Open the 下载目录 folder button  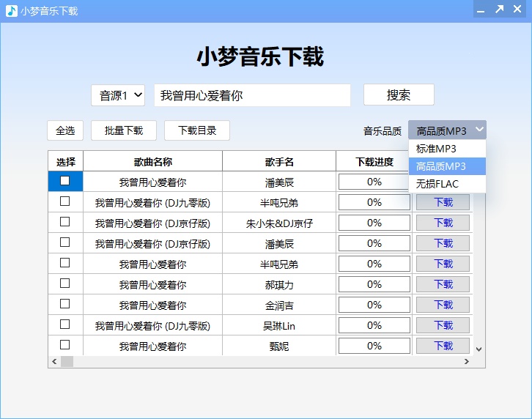[197, 130]
